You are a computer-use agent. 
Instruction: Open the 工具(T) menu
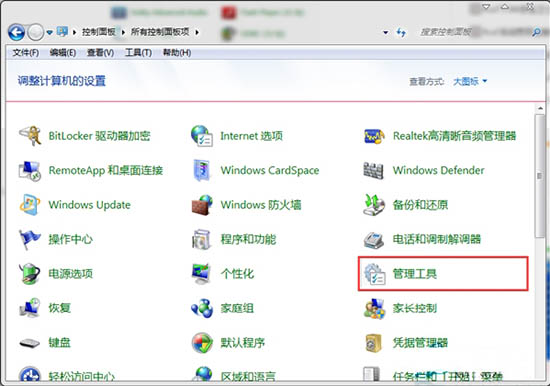(138, 53)
